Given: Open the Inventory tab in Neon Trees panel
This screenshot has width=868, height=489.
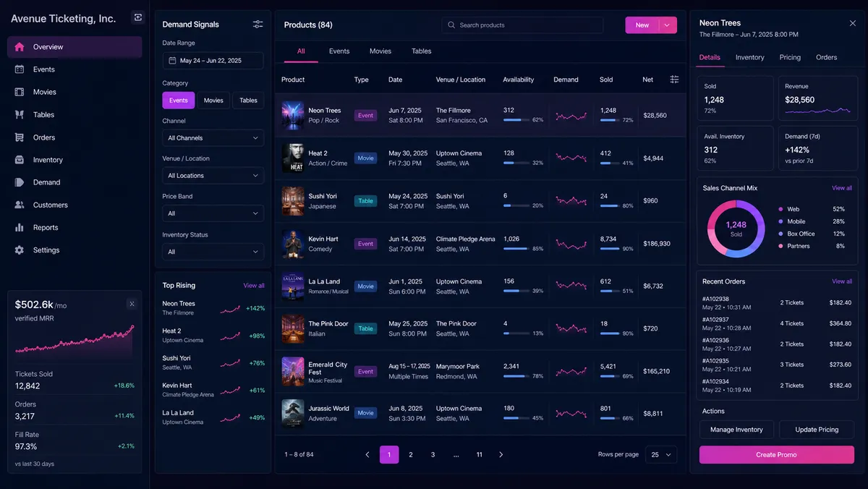Looking at the screenshot, I should tap(750, 57).
